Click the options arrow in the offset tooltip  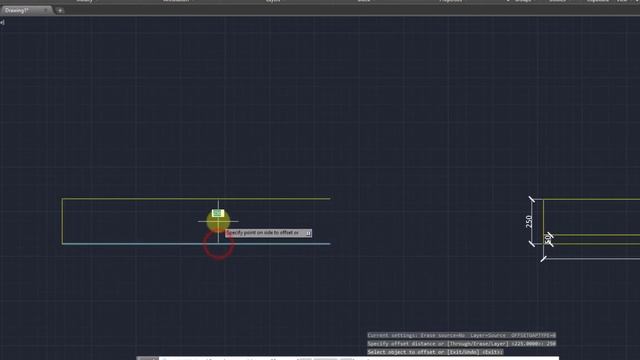[x=308, y=233]
